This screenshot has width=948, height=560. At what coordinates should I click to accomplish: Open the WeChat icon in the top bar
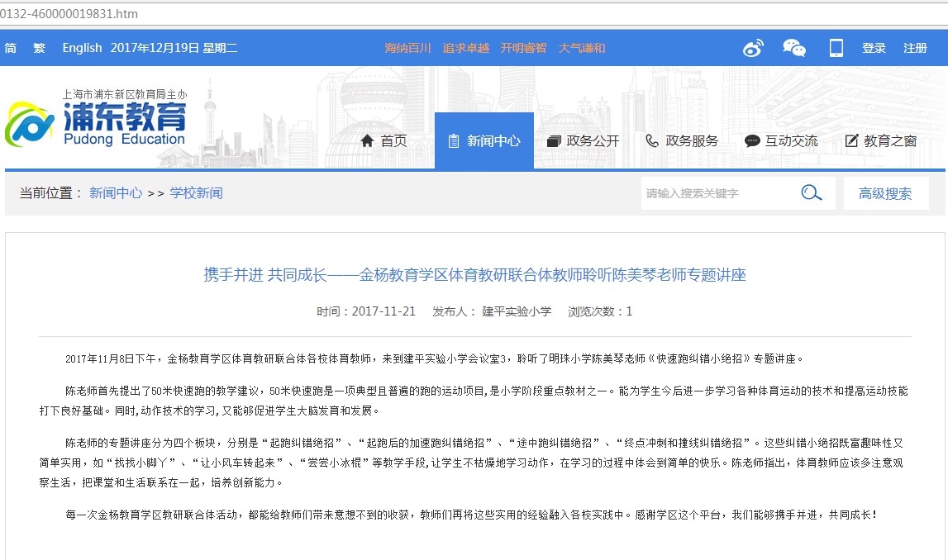pyautogui.click(x=793, y=48)
